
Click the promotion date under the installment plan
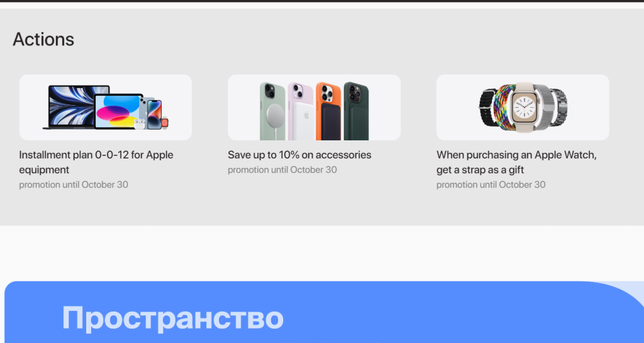[x=74, y=185]
